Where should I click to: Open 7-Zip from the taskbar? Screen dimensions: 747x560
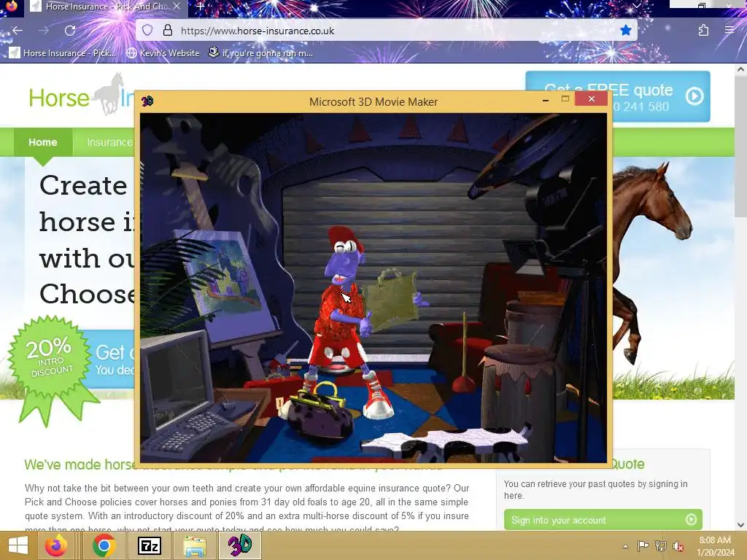[x=149, y=545]
